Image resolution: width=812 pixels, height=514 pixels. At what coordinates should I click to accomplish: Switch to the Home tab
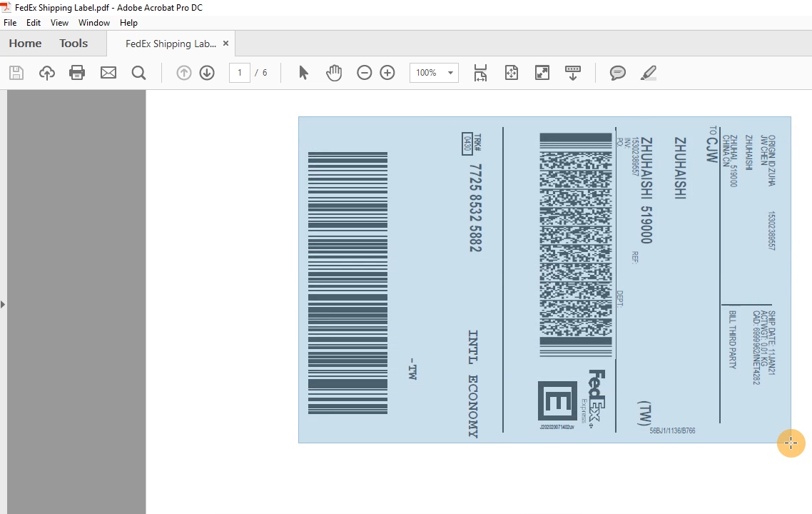pos(25,44)
